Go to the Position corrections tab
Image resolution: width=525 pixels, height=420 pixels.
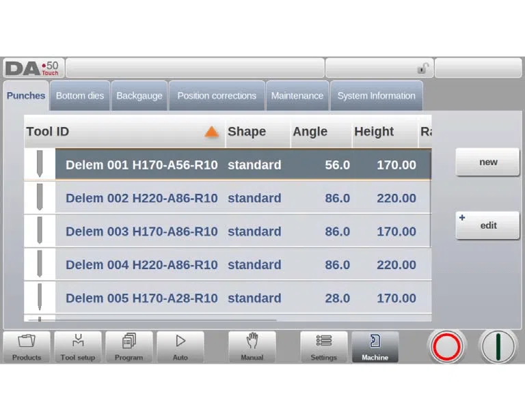(217, 96)
